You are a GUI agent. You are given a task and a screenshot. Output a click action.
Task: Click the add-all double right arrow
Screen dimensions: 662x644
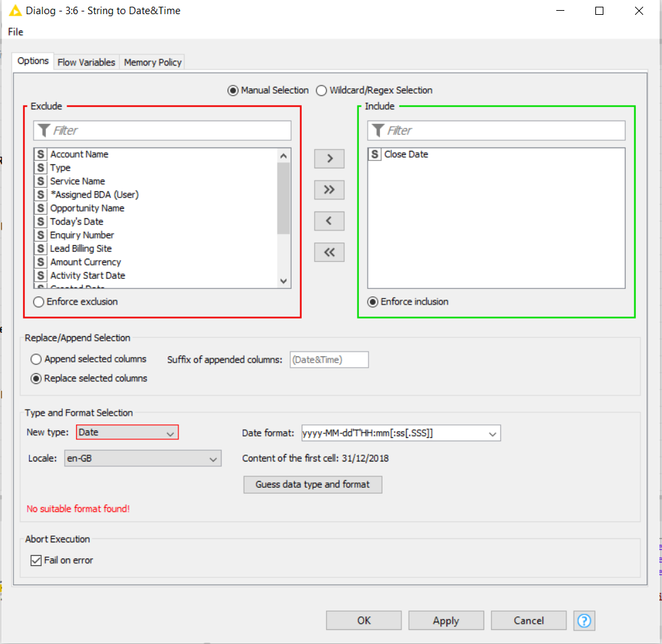point(329,190)
